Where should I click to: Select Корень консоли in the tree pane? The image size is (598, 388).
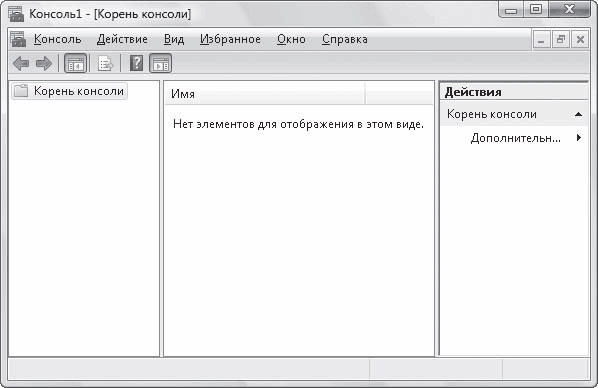click(x=69, y=91)
